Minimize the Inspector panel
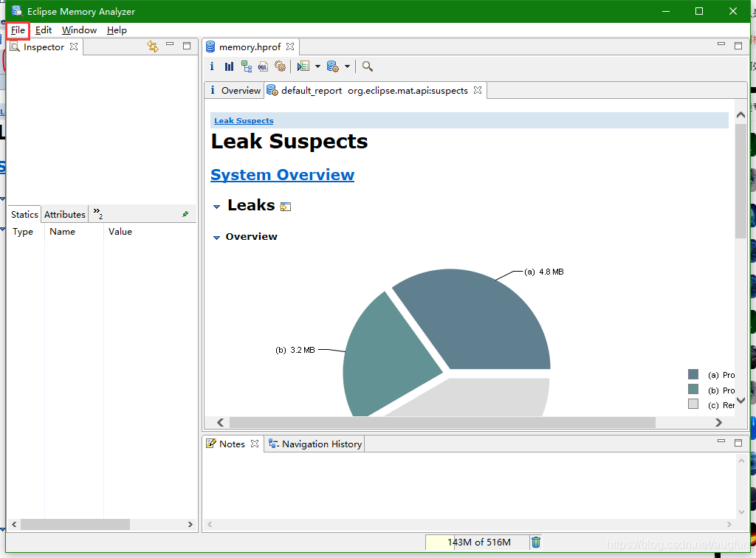 point(170,44)
